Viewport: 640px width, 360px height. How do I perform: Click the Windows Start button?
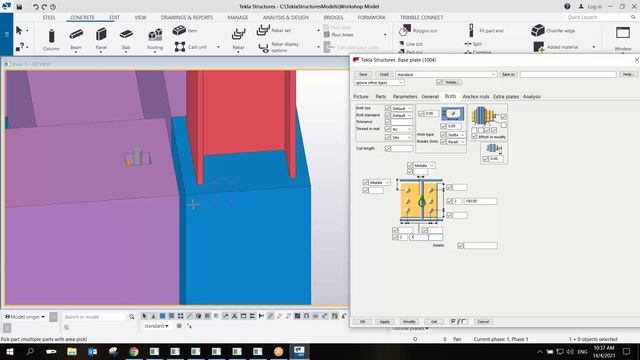10,351
